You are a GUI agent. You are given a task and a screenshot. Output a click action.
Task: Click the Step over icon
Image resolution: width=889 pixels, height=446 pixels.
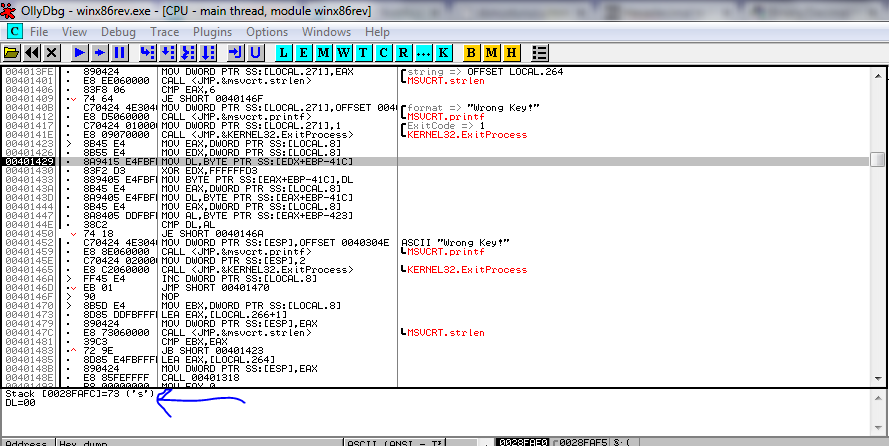[x=168, y=53]
